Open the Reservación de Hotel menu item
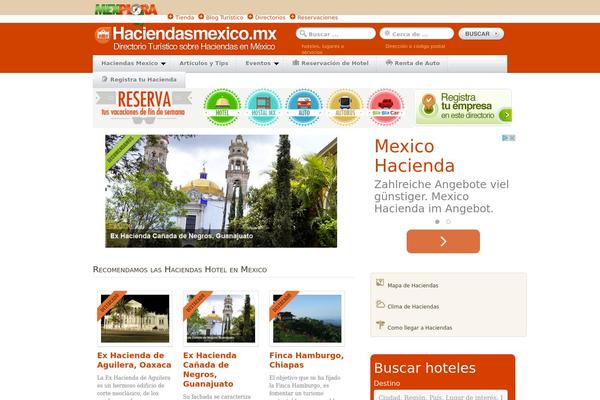The height and width of the screenshot is (400, 600). pyautogui.click(x=331, y=63)
